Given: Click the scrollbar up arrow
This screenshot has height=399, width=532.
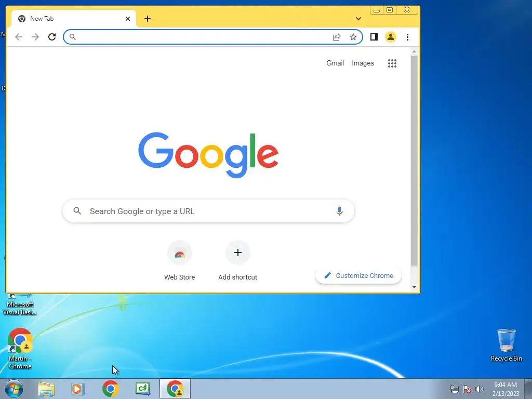Looking at the screenshot, I should point(414,51).
